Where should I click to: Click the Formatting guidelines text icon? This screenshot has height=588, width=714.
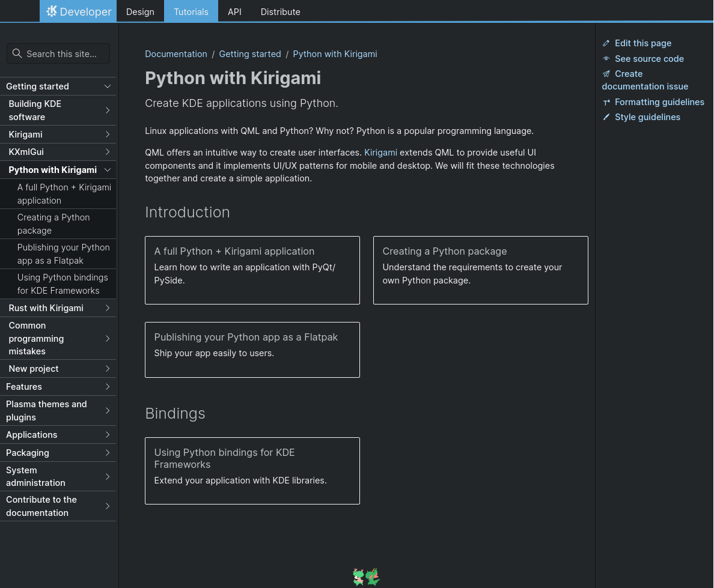pyautogui.click(x=606, y=102)
